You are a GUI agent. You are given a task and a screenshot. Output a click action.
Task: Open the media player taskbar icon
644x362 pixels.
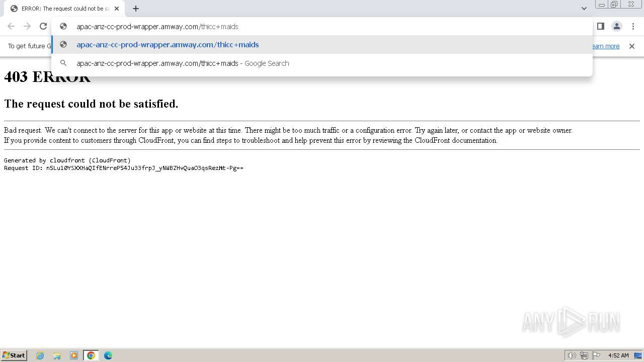tap(74, 355)
